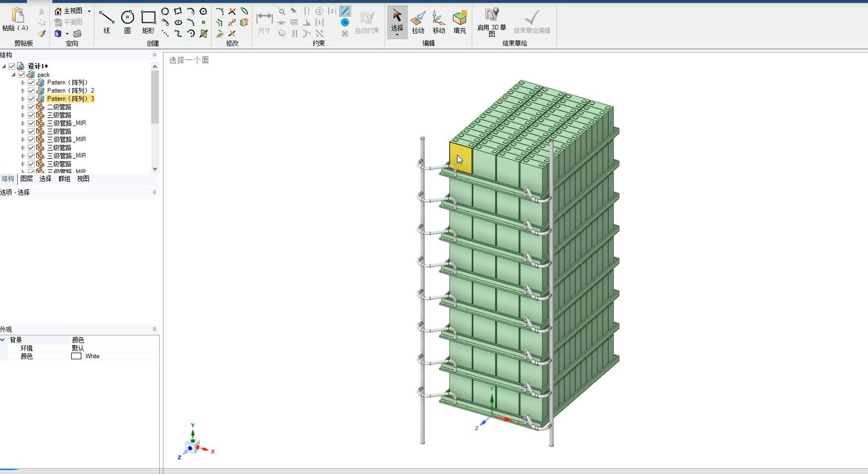
Task: Click the White background color swatch
Action: pyautogui.click(x=76, y=356)
